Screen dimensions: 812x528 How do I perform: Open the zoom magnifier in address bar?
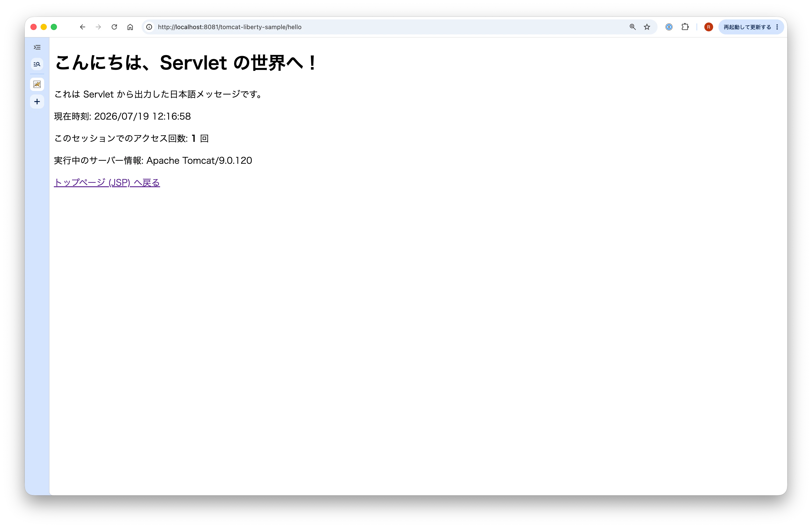coord(633,27)
